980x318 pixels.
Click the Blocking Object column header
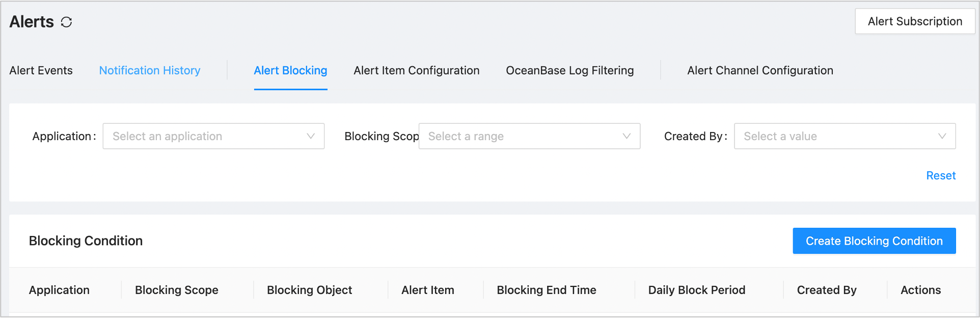pos(309,290)
